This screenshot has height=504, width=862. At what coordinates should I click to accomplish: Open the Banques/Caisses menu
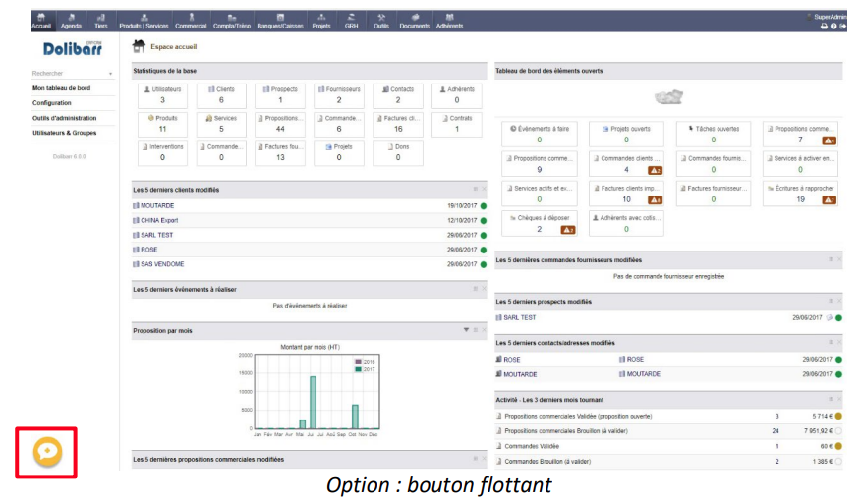[x=280, y=21]
